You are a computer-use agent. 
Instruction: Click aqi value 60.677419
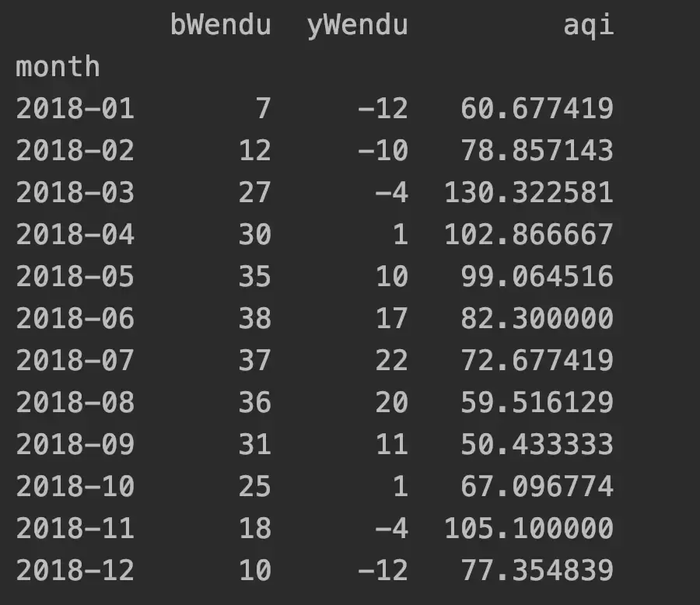point(537,109)
